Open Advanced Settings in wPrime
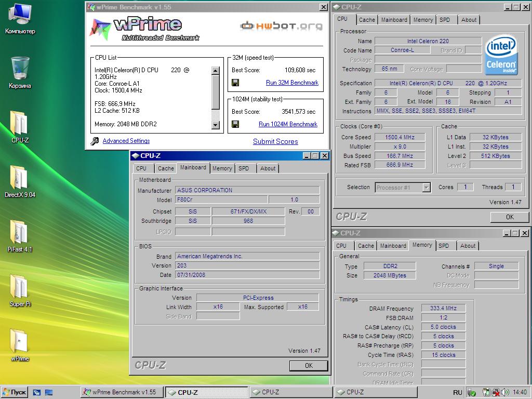532x399 pixels. point(126,141)
